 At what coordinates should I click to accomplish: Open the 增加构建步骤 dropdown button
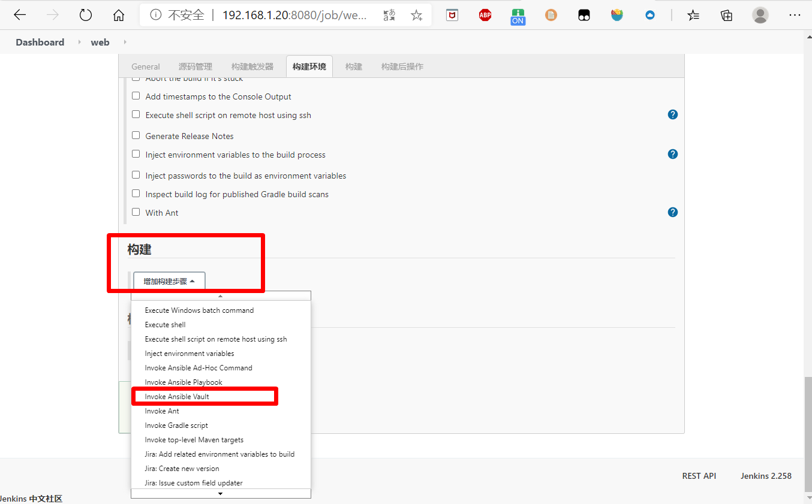coord(169,281)
